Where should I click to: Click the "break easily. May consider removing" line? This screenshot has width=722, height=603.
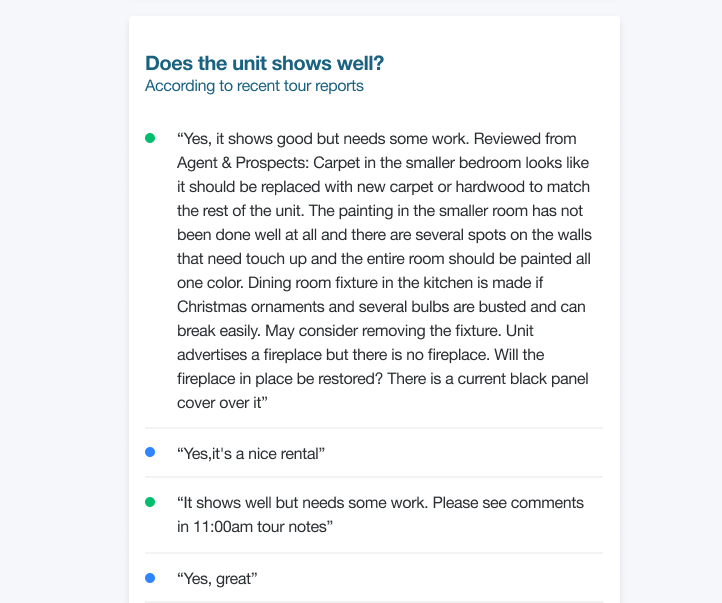point(355,331)
